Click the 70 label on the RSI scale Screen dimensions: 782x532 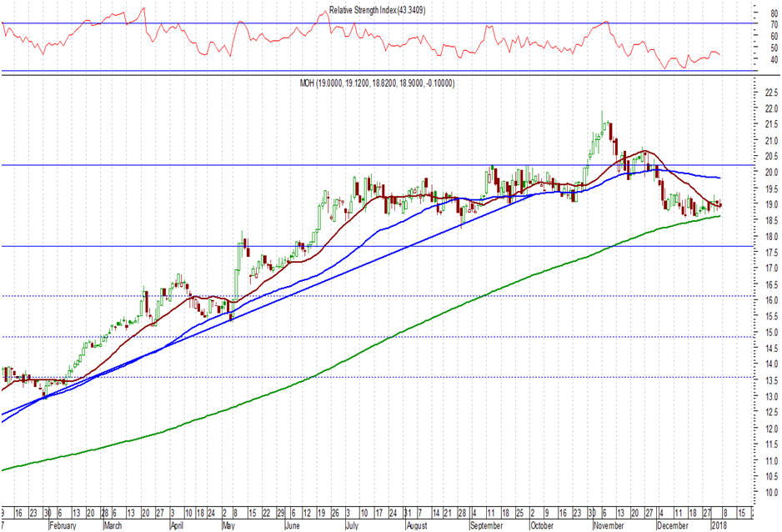(774, 24)
